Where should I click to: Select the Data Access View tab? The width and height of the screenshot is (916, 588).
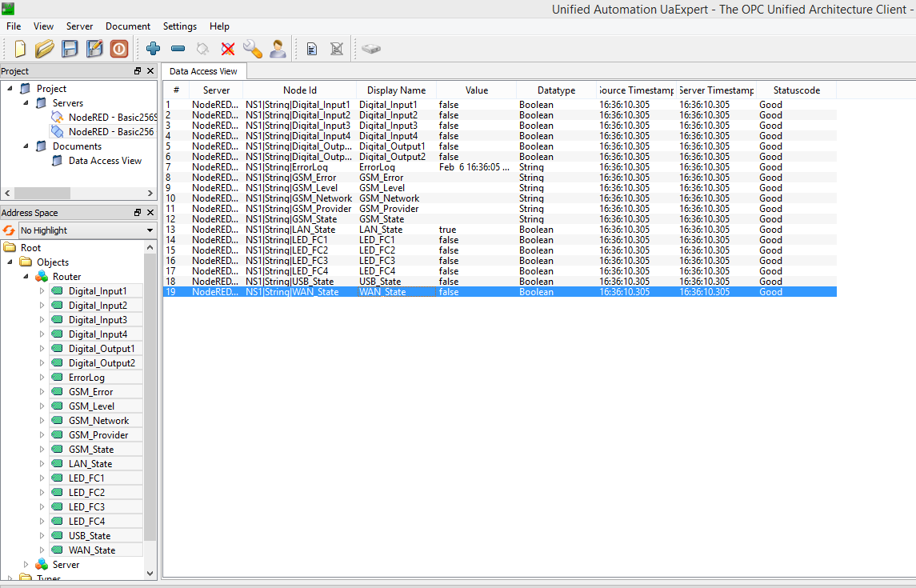203,71
